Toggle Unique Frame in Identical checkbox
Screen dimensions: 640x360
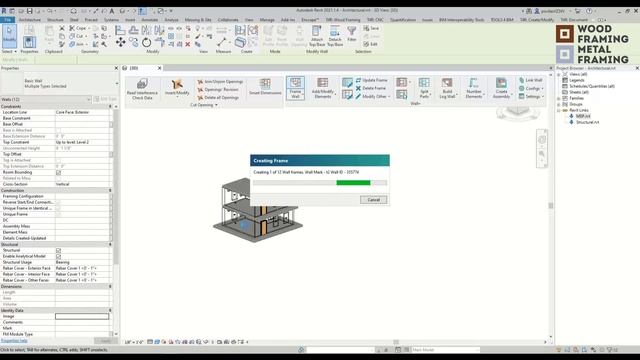(x=58, y=208)
